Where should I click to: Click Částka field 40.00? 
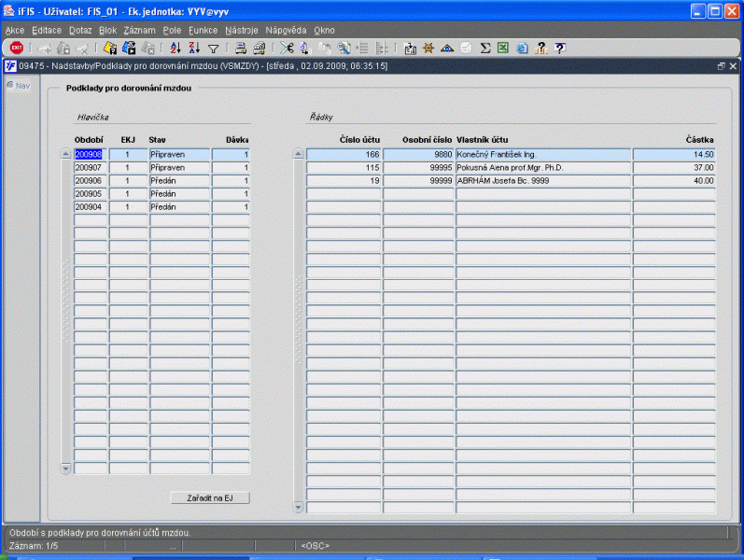point(674,181)
